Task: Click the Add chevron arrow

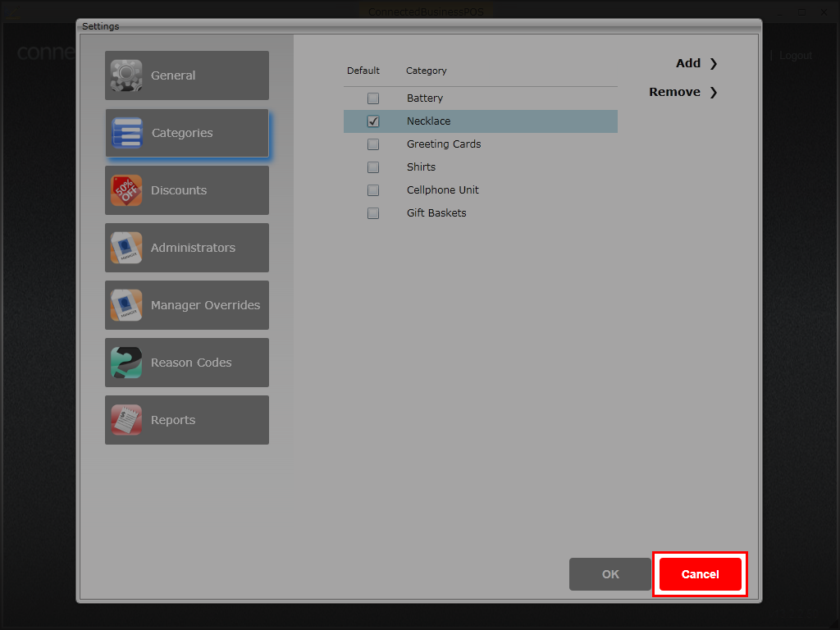Action: coord(713,64)
